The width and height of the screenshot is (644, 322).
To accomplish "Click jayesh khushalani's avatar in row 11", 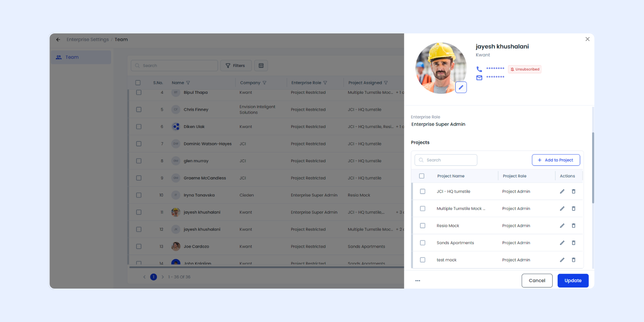I will pyautogui.click(x=175, y=212).
